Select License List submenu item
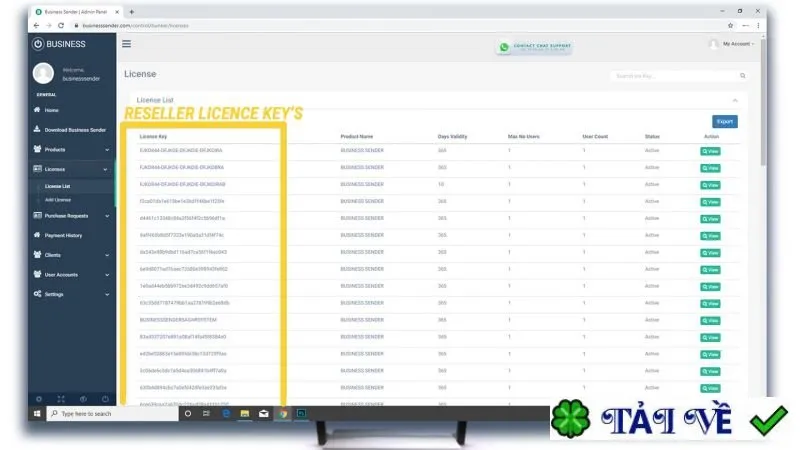Viewport: 800px width, 450px height. pos(57,186)
